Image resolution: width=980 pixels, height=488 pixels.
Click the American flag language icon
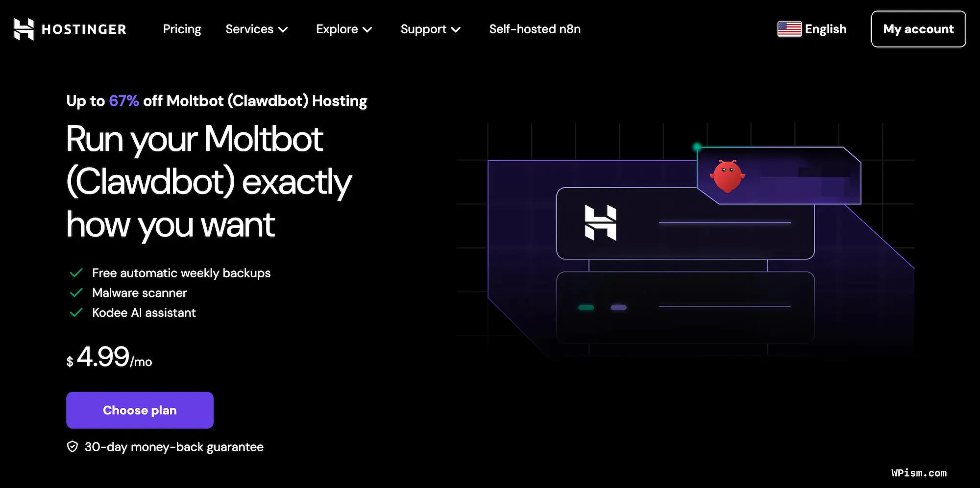pos(789,29)
